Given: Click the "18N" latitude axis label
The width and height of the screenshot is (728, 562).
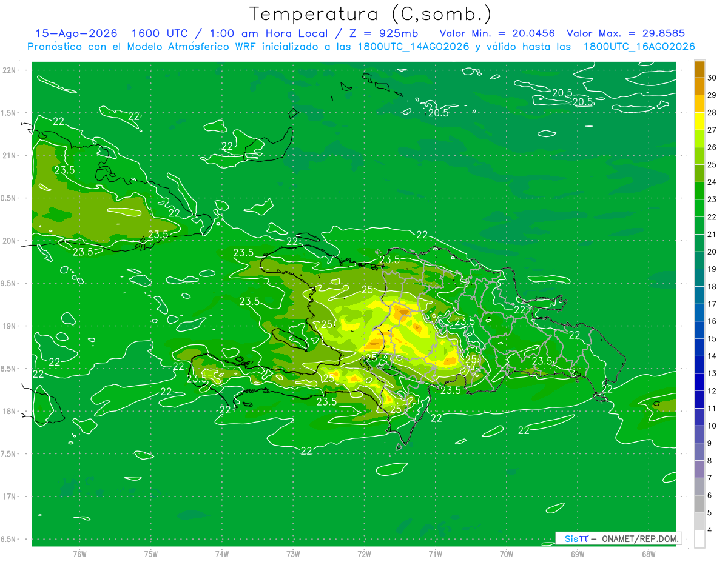Looking at the screenshot, I should (x=10, y=411).
